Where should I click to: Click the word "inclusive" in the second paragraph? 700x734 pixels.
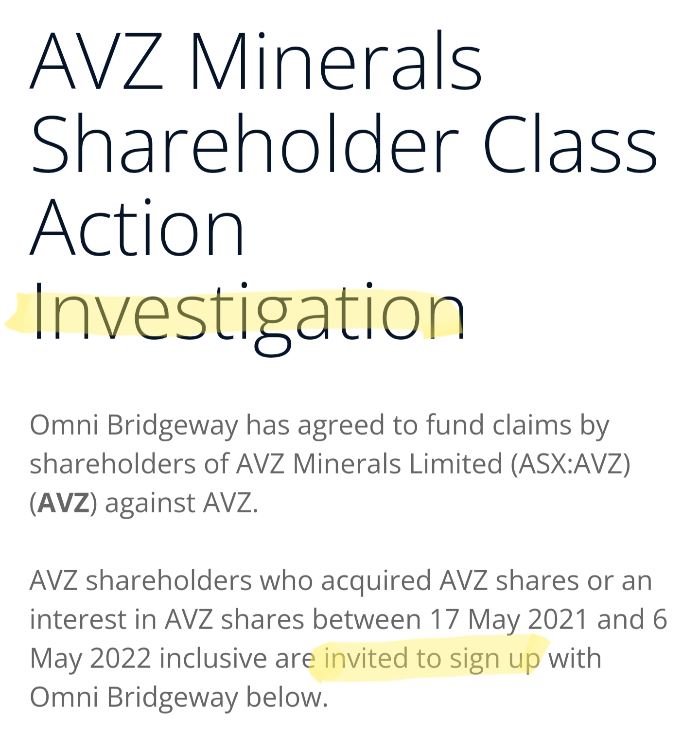click(x=214, y=659)
